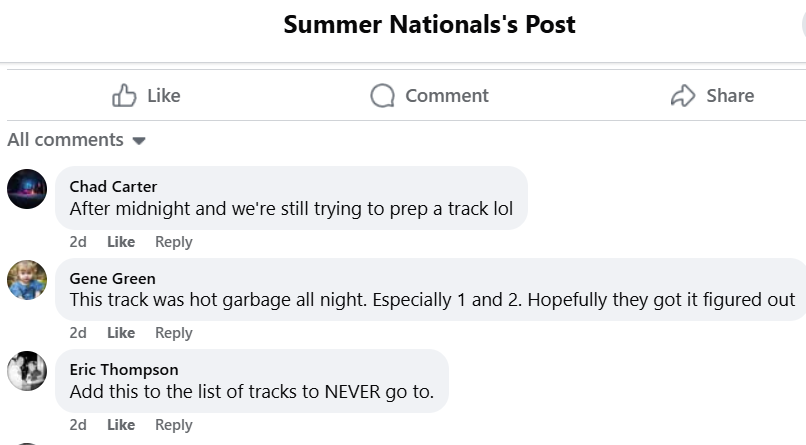Image resolution: width=806 pixels, height=445 pixels.
Task: Open Chad Carter's profile name link
Action: pyautogui.click(x=113, y=186)
